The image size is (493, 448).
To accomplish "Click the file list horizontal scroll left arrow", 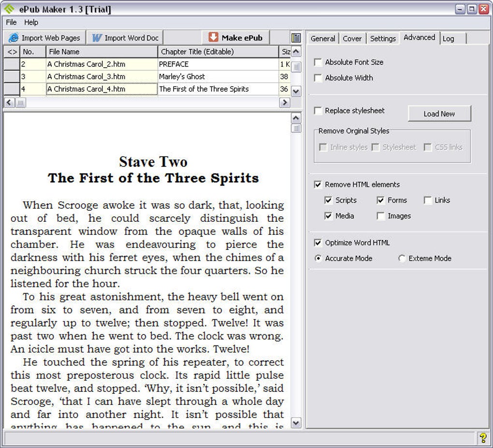I will coord(10,102).
